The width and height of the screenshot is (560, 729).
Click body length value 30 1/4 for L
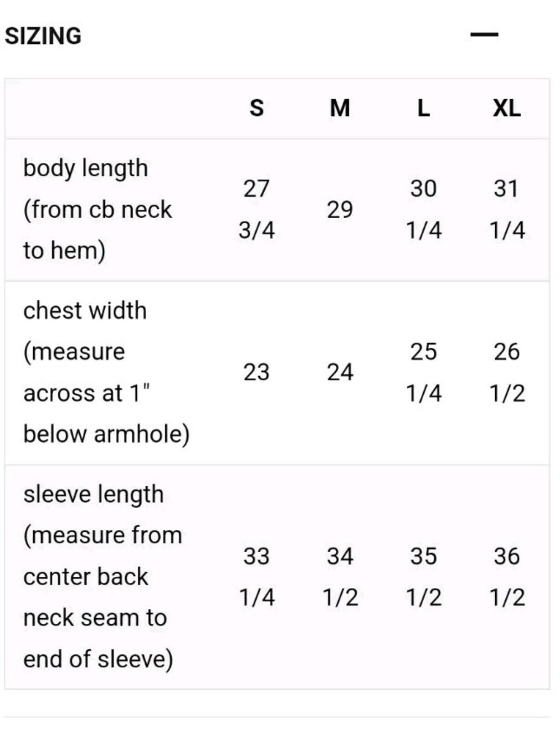[x=424, y=210]
